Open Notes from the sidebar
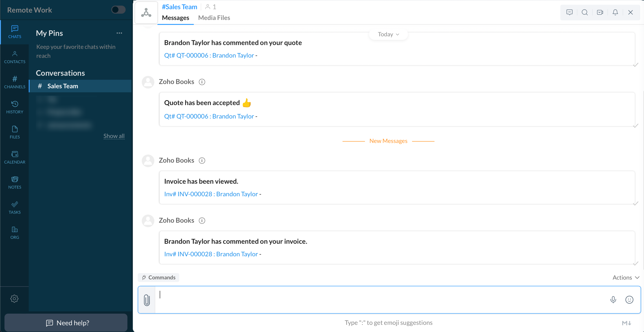The height and width of the screenshot is (332, 644). coord(15,183)
